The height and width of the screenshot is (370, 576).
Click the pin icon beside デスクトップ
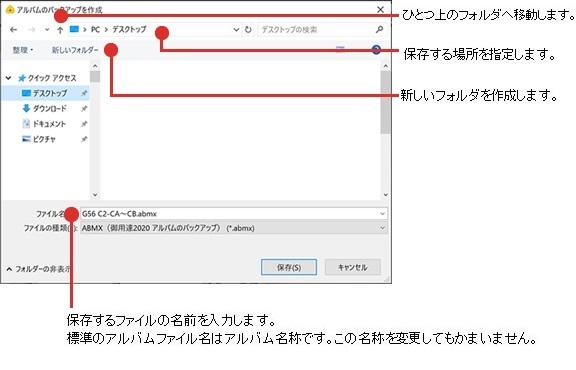coord(84,93)
